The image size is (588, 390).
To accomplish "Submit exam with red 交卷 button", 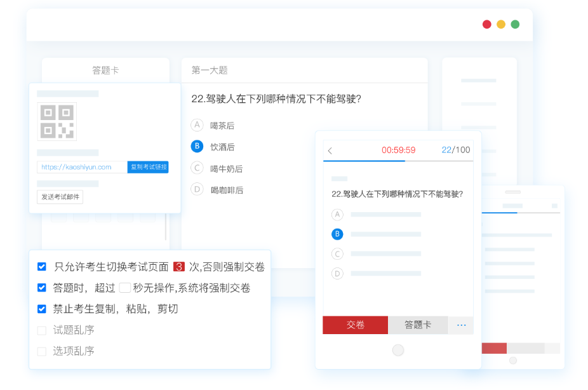I will (355, 325).
